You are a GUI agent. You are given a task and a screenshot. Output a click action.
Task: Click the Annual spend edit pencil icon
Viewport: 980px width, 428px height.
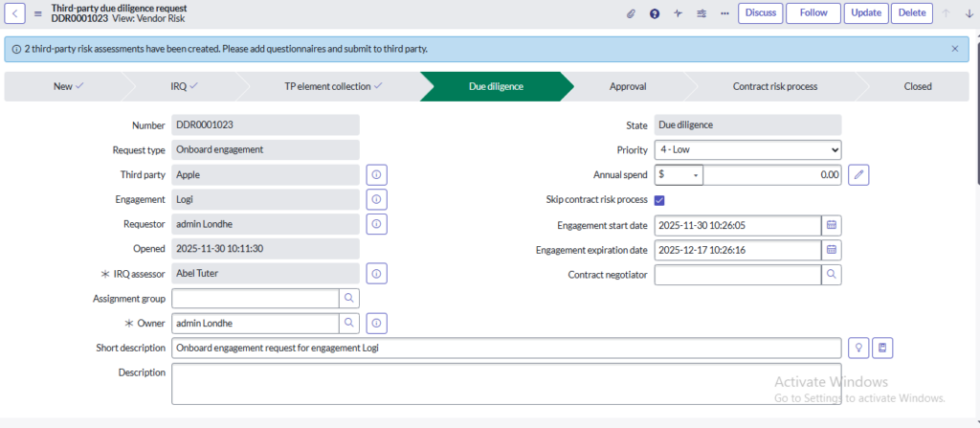coord(858,175)
